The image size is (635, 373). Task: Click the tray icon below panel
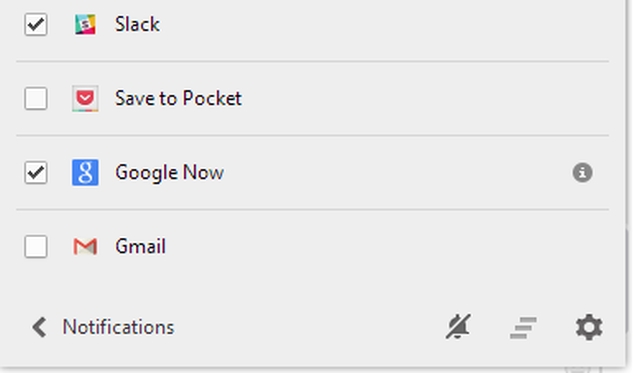pyautogui.click(x=583, y=369)
